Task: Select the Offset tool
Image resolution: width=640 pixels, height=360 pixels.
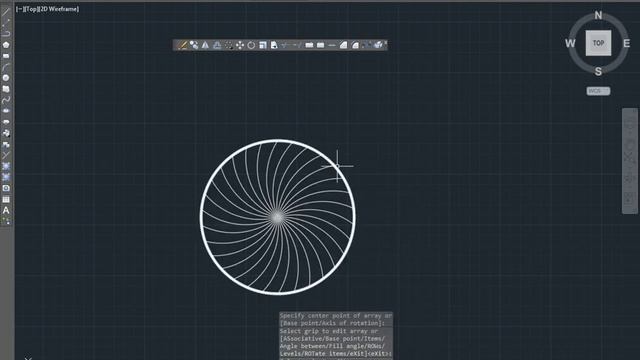Action: (217, 45)
